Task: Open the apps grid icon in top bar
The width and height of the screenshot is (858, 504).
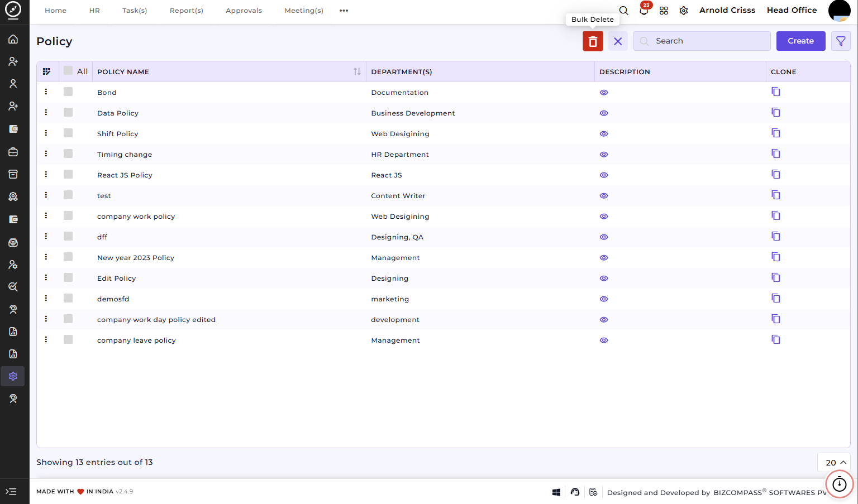Action: point(664,11)
